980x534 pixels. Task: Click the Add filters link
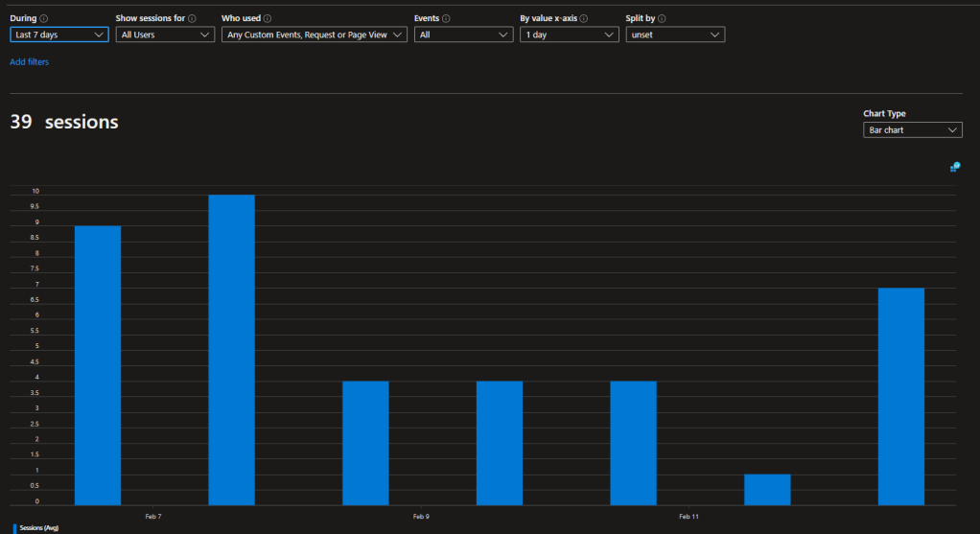pos(29,61)
